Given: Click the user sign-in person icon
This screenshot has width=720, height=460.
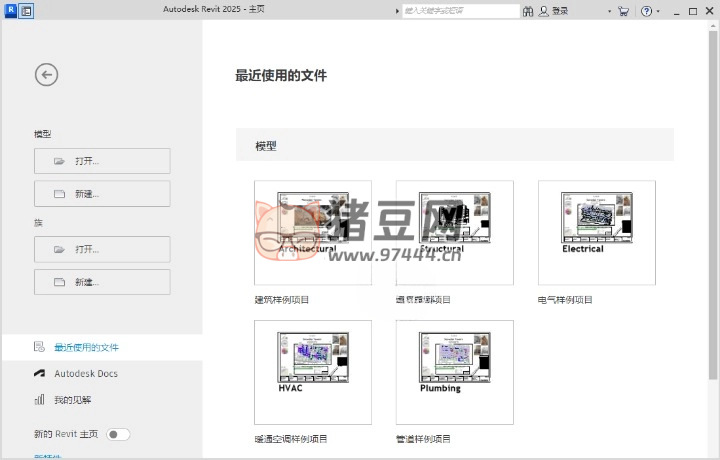Looking at the screenshot, I should (x=544, y=11).
